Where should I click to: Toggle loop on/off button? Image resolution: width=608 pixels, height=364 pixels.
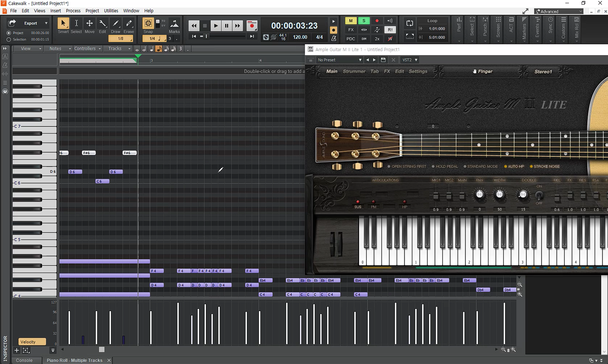[x=410, y=23]
